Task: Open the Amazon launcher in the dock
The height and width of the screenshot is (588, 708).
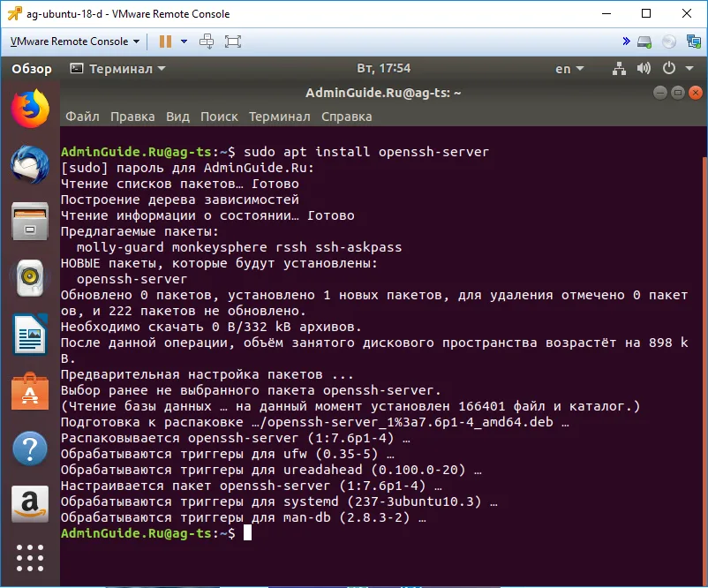Action: tap(30, 504)
